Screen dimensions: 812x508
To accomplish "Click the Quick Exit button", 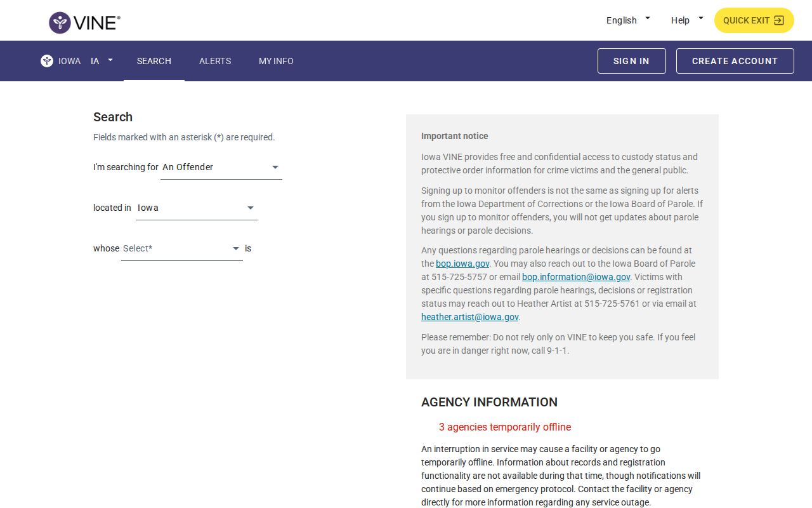I will point(754,20).
